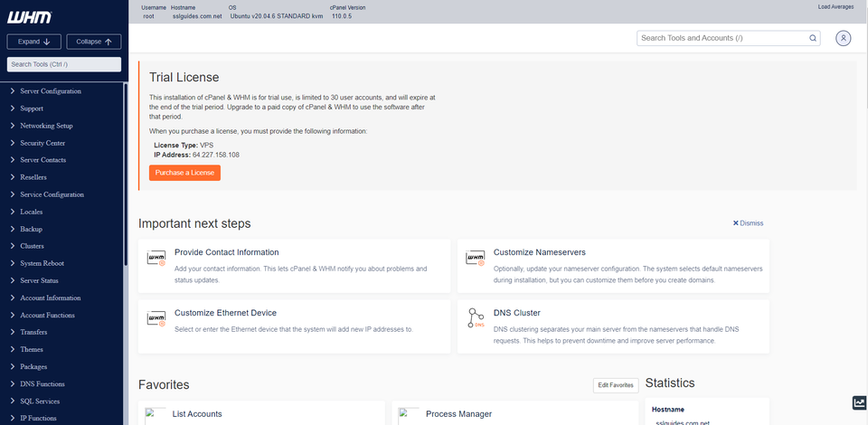Click the WHM logo in sidebar

(29, 17)
